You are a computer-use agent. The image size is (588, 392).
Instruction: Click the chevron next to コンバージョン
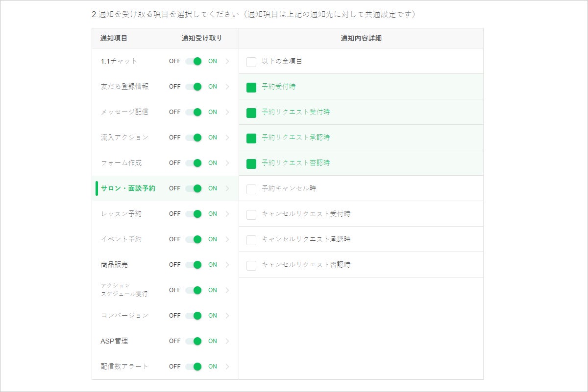click(227, 316)
